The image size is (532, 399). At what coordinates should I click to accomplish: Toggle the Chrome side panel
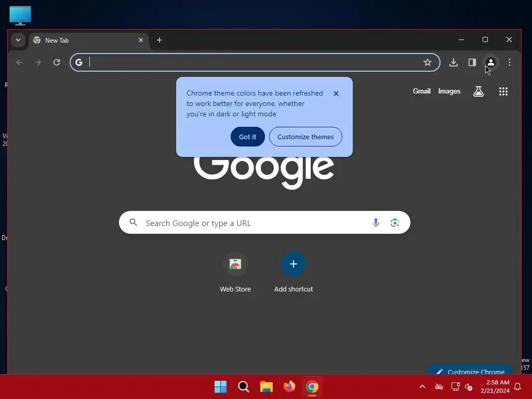coord(472,62)
